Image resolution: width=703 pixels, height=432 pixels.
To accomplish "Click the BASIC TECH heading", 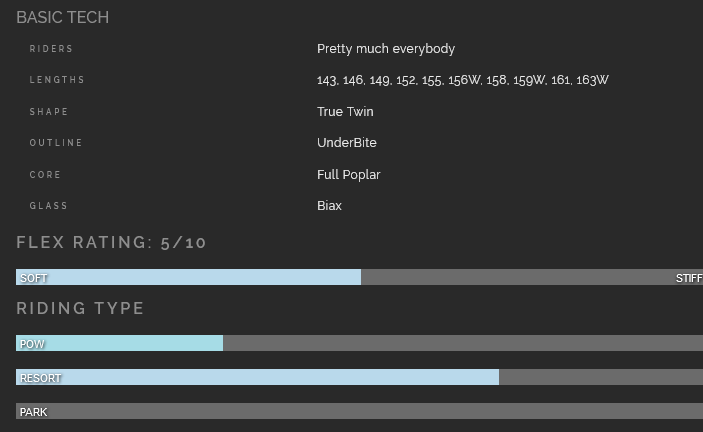I will point(63,17).
